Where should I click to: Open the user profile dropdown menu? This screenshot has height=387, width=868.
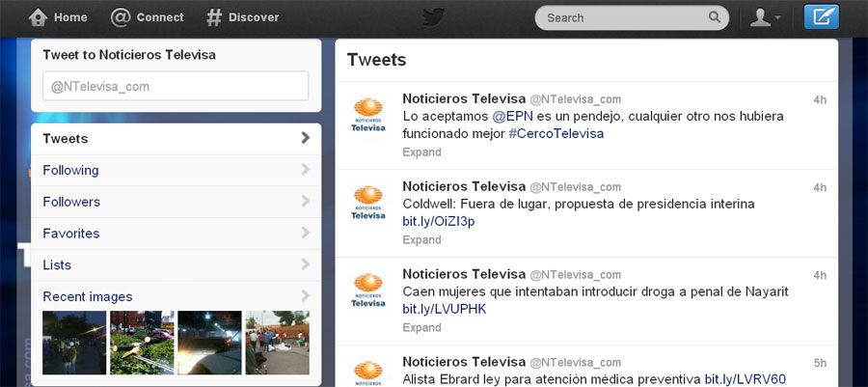765,17
